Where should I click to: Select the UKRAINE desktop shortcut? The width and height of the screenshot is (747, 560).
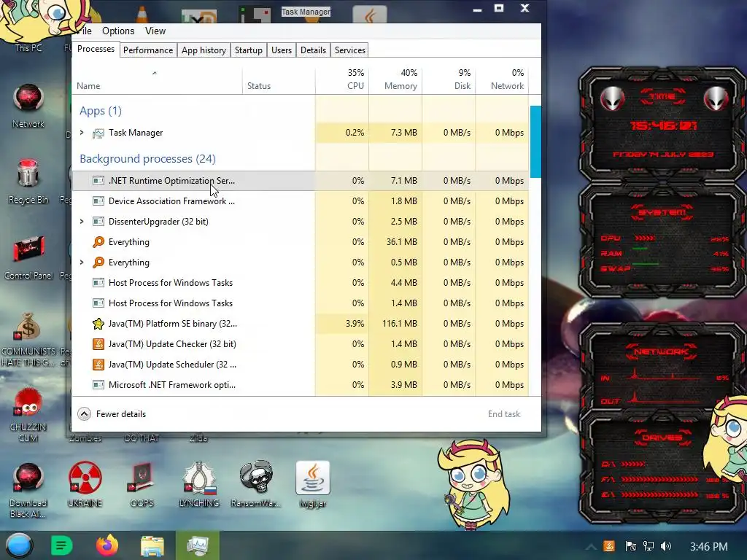tap(85, 484)
